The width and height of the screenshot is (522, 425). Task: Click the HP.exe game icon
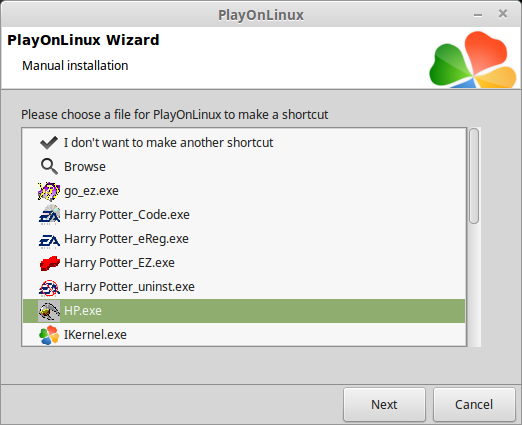coord(49,311)
